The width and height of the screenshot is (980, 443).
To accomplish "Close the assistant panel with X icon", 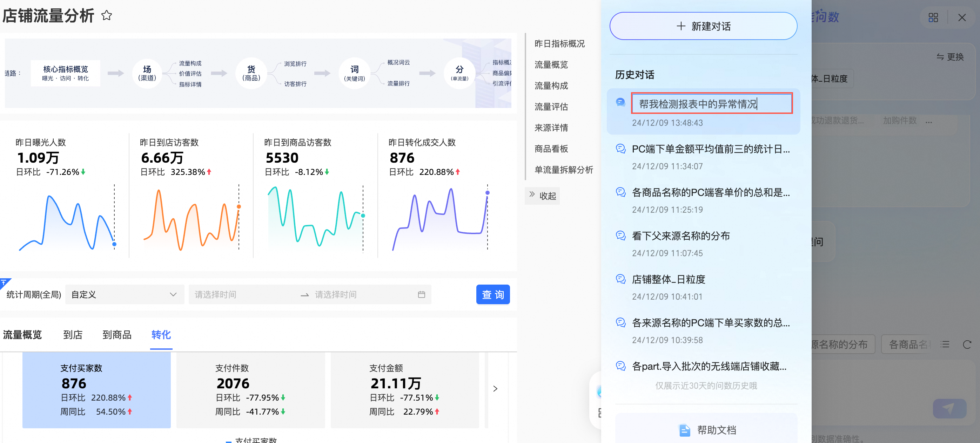I will tap(962, 18).
